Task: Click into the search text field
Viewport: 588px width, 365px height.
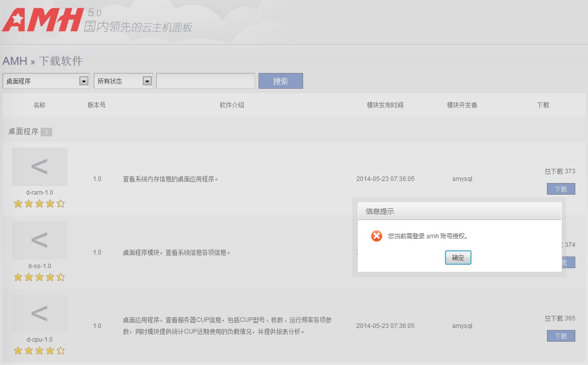Action: point(205,81)
